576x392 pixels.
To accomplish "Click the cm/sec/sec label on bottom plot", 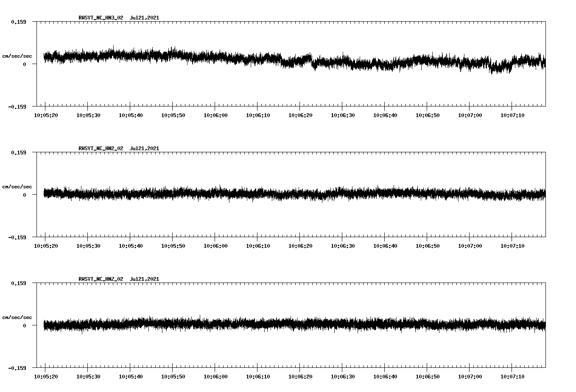I will [17, 316].
